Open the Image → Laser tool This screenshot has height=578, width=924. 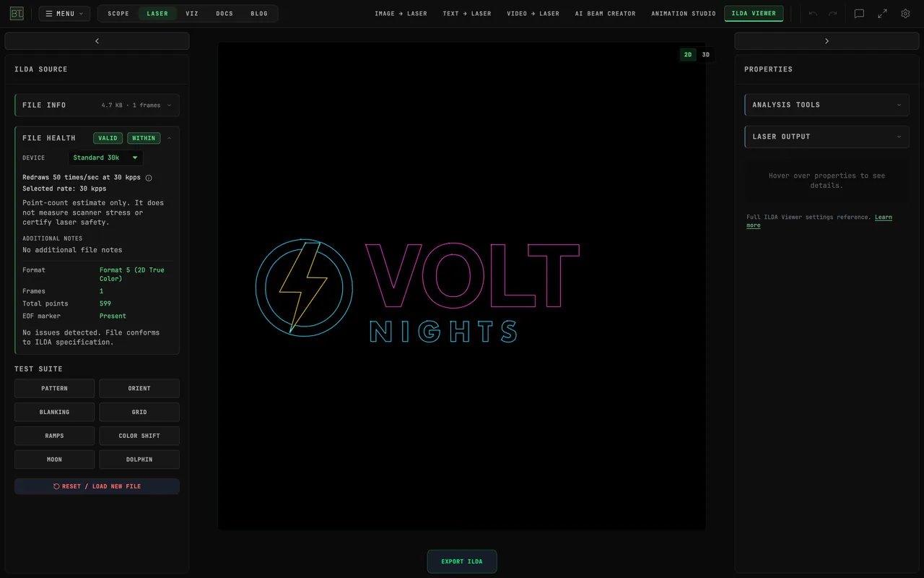pyautogui.click(x=401, y=14)
